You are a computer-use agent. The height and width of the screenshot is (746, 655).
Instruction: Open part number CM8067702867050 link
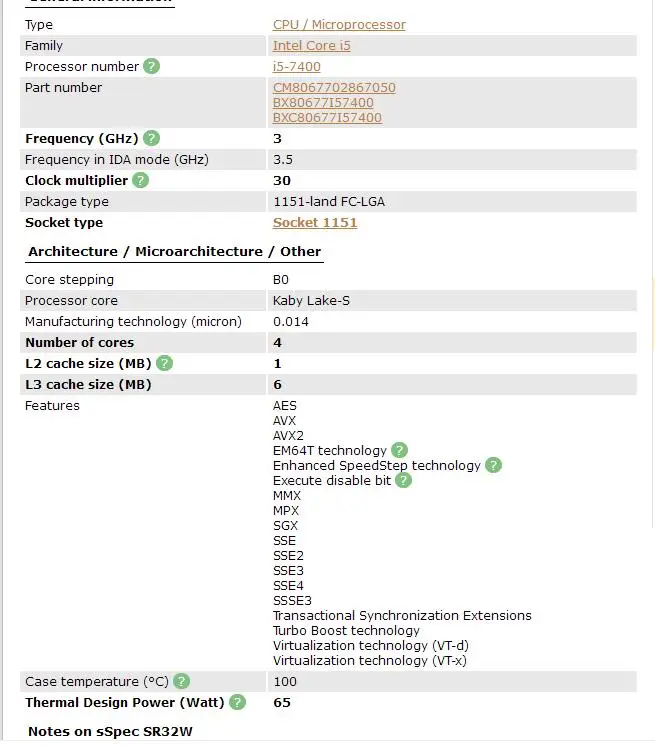click(x=334, y=88)
